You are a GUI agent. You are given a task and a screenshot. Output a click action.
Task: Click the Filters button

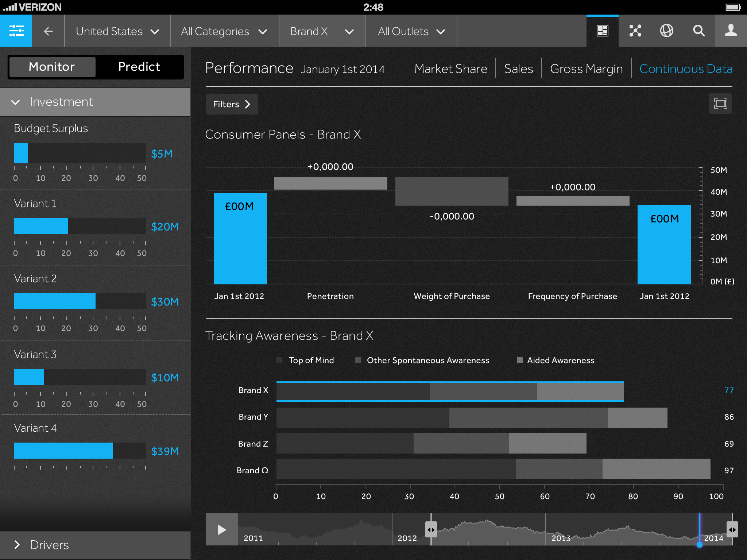click(232, 104)
